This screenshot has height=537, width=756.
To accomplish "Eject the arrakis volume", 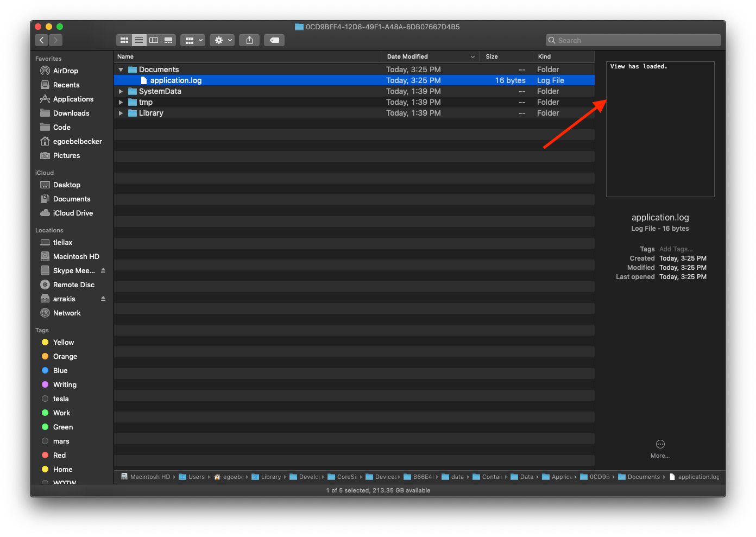I will click(103, 299).
